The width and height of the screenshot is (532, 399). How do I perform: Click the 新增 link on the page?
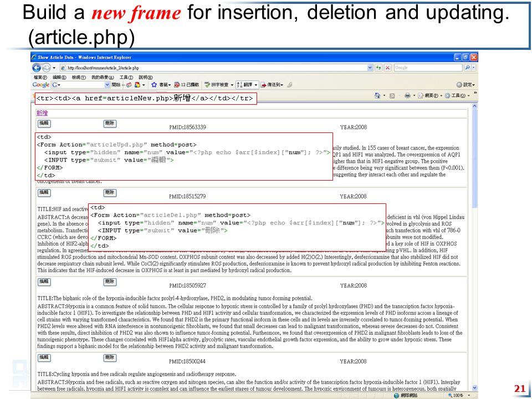coord(42,113)
